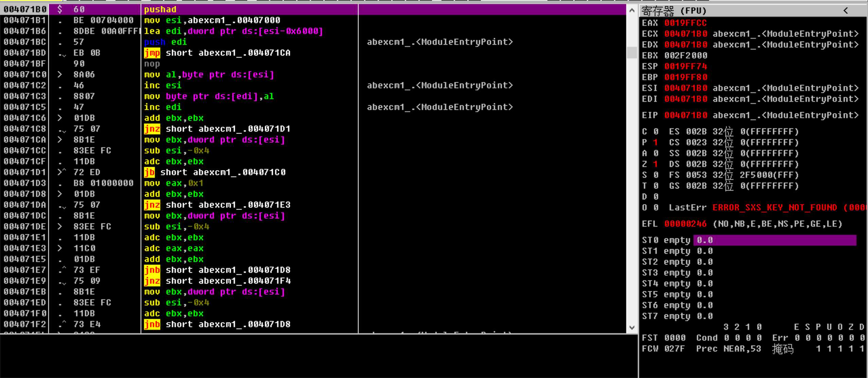Select EIP register value
Image resolution: width=868 pixels, height=378 pixels.
tap(685, 115)
